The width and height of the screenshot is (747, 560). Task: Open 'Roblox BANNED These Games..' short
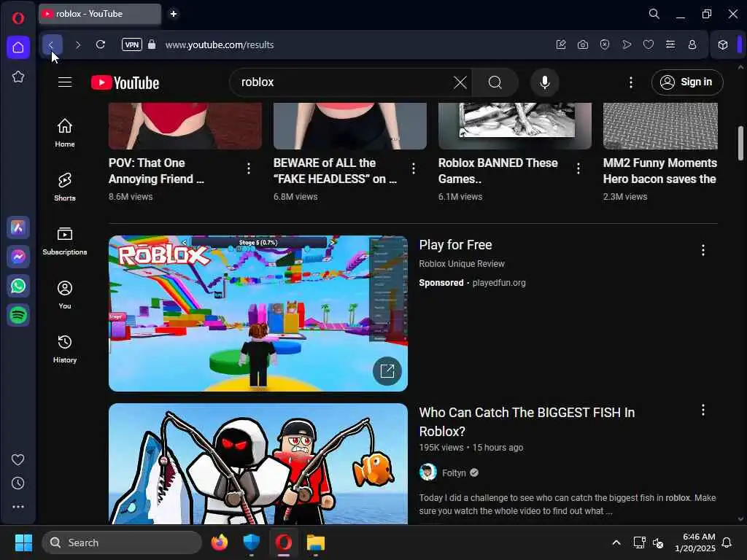498,171
